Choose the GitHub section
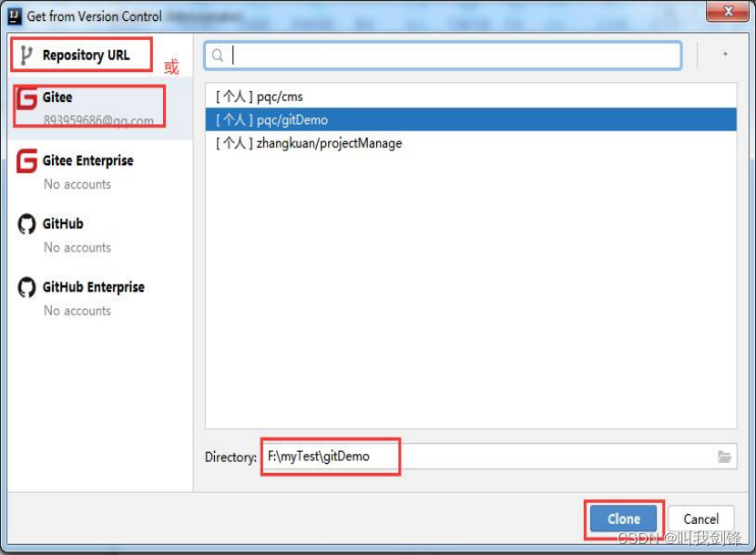 click(x=100, y=235)
